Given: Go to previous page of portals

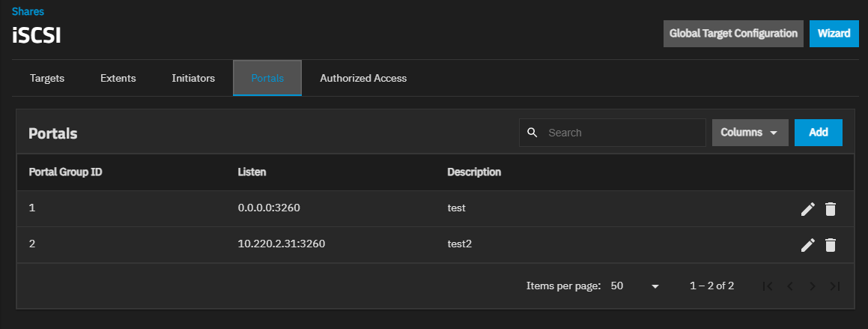Looking at the screenshot, I should (789, 286).
